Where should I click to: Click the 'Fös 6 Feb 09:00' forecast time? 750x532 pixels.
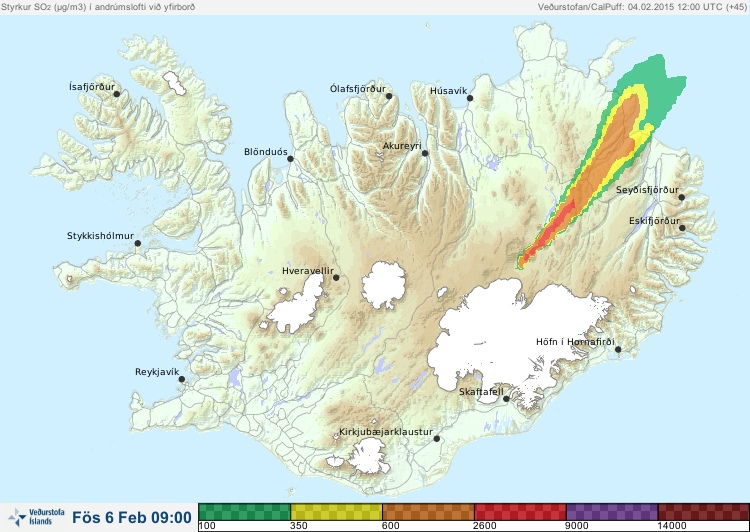pos(132,517)
